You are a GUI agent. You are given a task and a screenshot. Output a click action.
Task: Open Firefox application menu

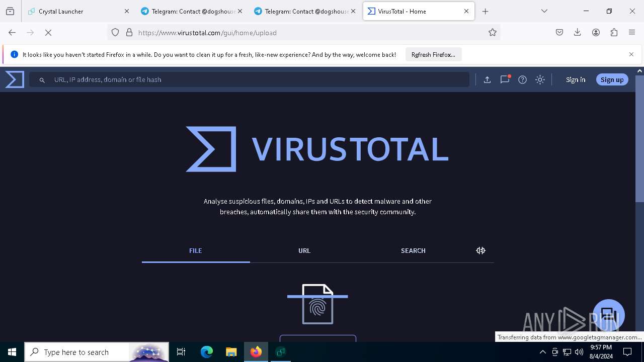pyautogui.click(x=632, y=32)
